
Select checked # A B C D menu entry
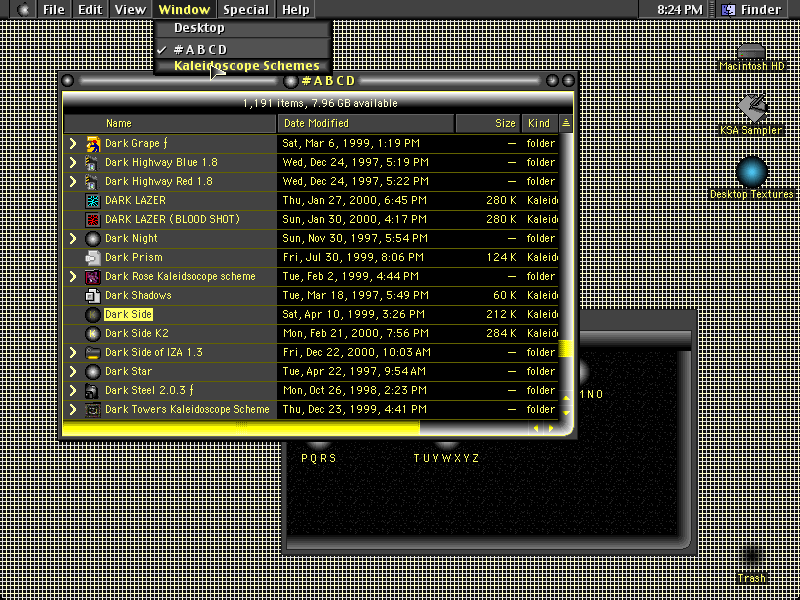(244, 49)
